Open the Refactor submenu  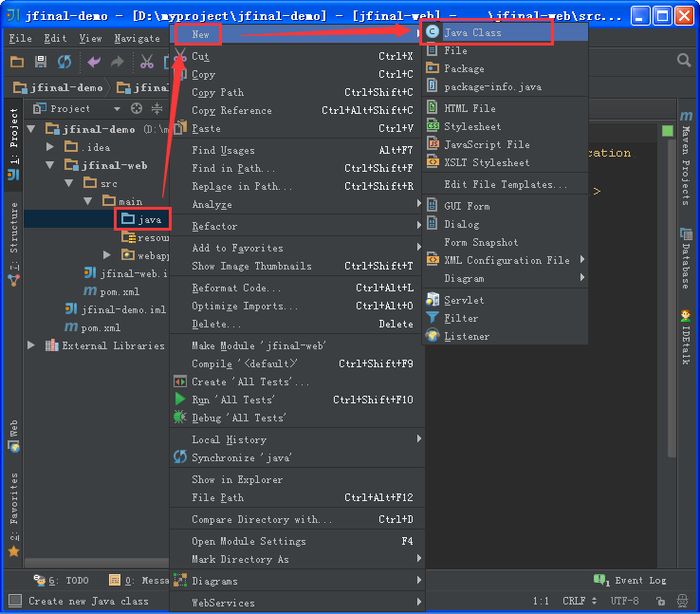coord(297,226)
